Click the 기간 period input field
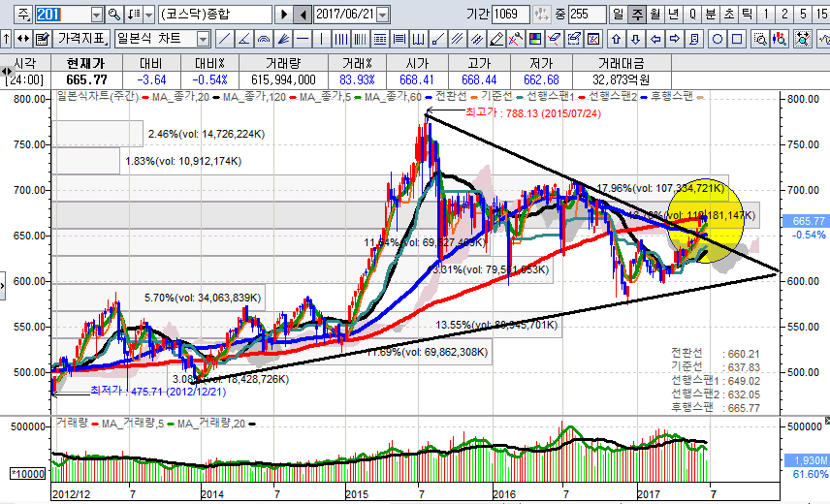830x504 pixels. point(511,15)
